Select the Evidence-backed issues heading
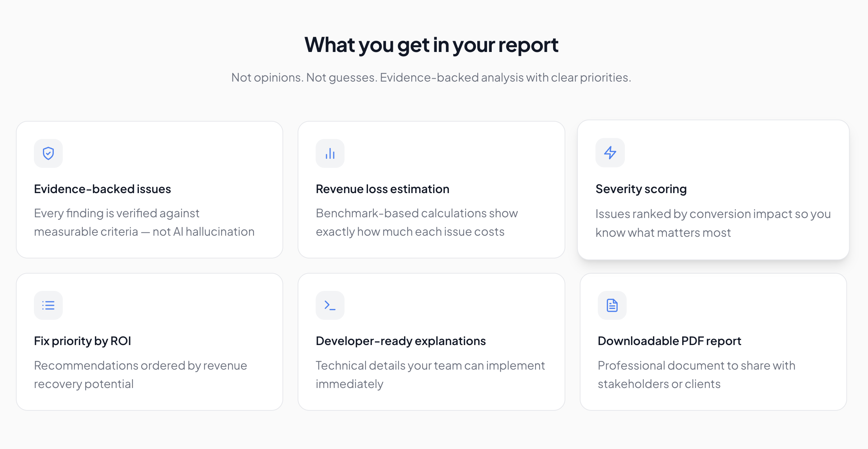This screenshot has height=449, width=868. click(102, 189)
